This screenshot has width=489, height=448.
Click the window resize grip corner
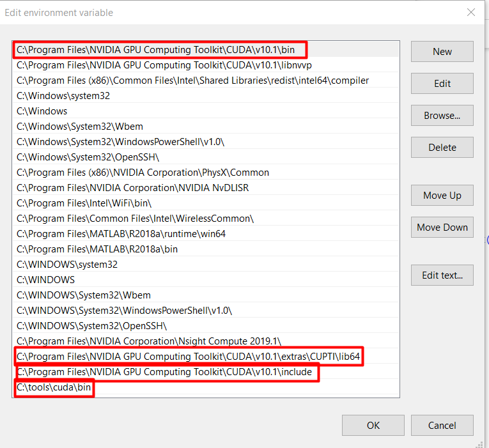click(480, 445)
